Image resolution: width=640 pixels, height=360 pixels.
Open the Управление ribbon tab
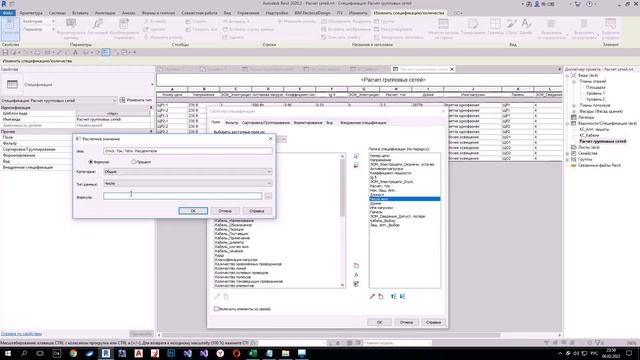(x=248, y=13)
